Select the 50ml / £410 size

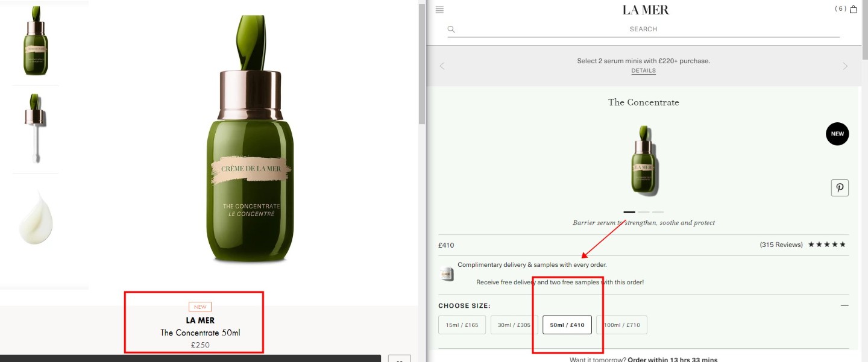click(567, 325)
